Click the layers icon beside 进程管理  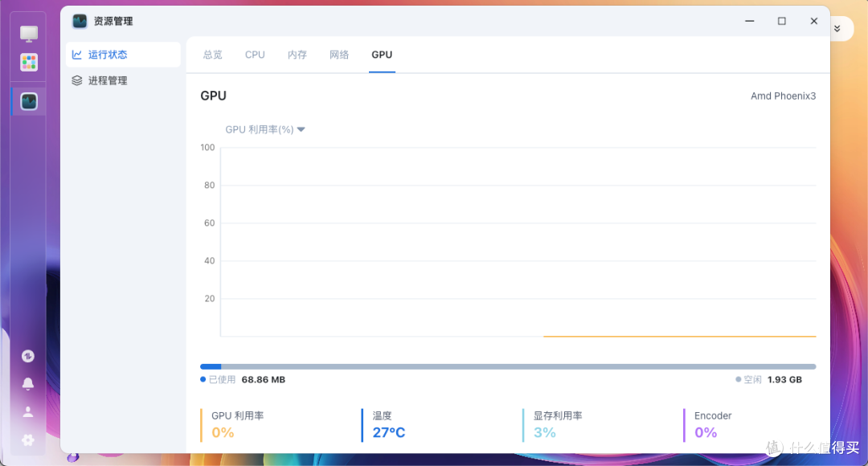[77, 80]
